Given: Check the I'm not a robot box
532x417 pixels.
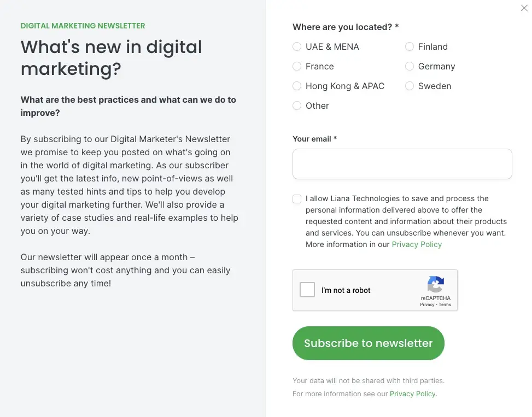Looking at the screenshot, I should 307,290.
